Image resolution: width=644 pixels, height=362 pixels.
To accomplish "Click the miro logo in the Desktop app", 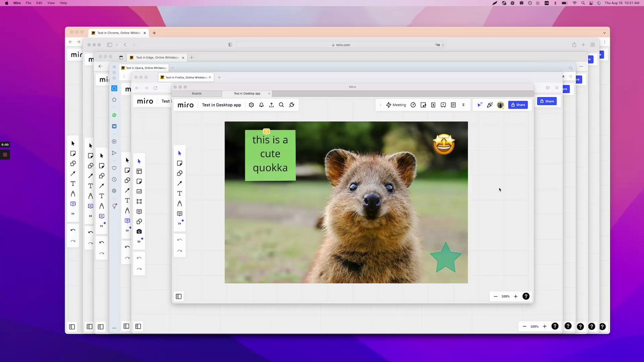I will pos(186,105).
